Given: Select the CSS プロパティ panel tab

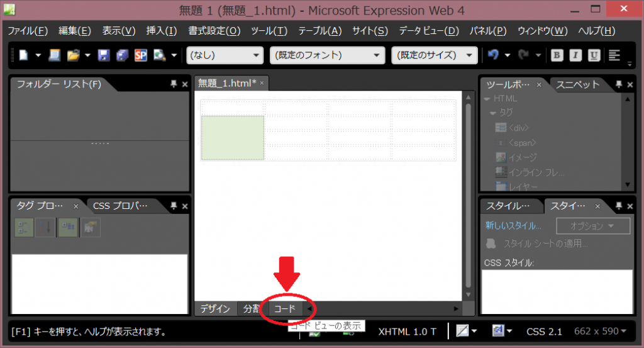Looking at the screenshot, I should (x=120, y=205).
